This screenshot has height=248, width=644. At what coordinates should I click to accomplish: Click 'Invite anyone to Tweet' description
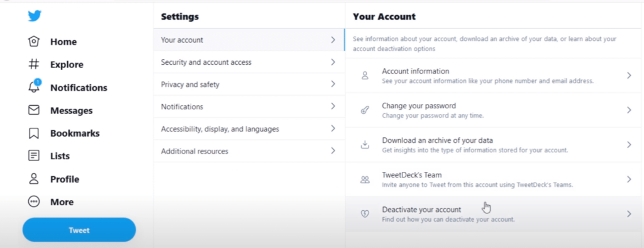point(477,184)
